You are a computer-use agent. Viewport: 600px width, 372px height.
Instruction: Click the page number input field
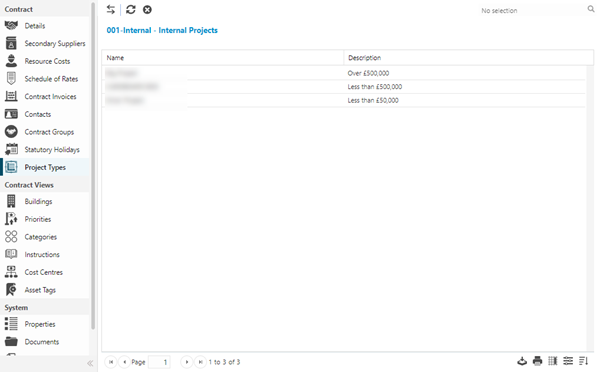pos(159,362)
